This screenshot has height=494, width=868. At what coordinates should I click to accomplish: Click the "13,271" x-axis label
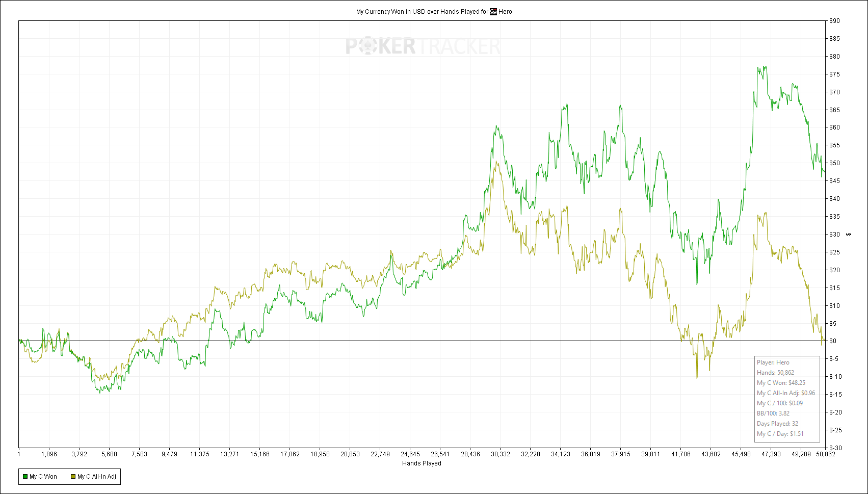click(229, 454)
